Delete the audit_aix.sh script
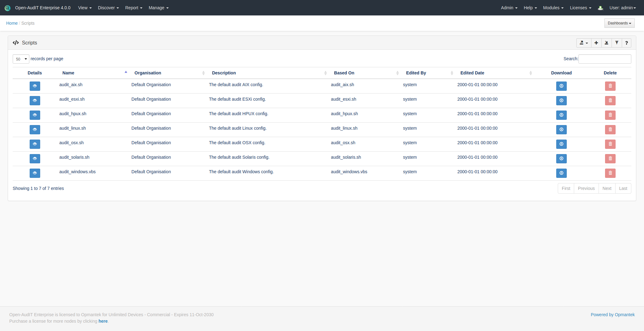 coord(610,86)
